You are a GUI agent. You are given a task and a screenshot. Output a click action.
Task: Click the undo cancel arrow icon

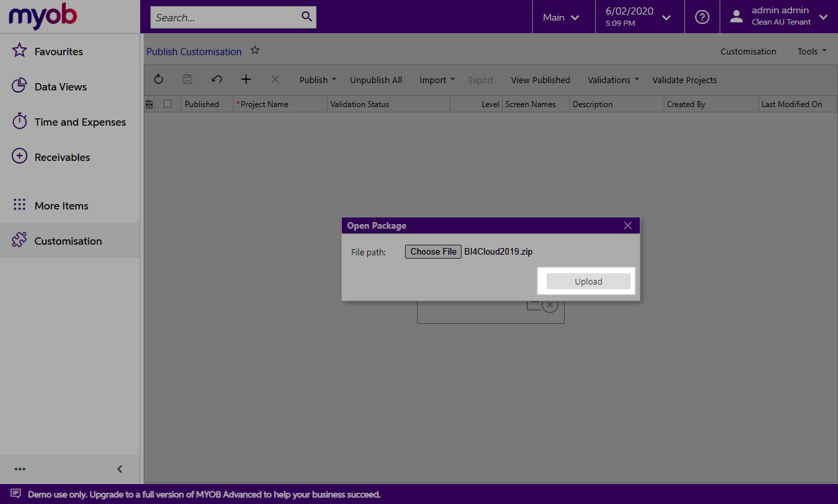point(217,80)
